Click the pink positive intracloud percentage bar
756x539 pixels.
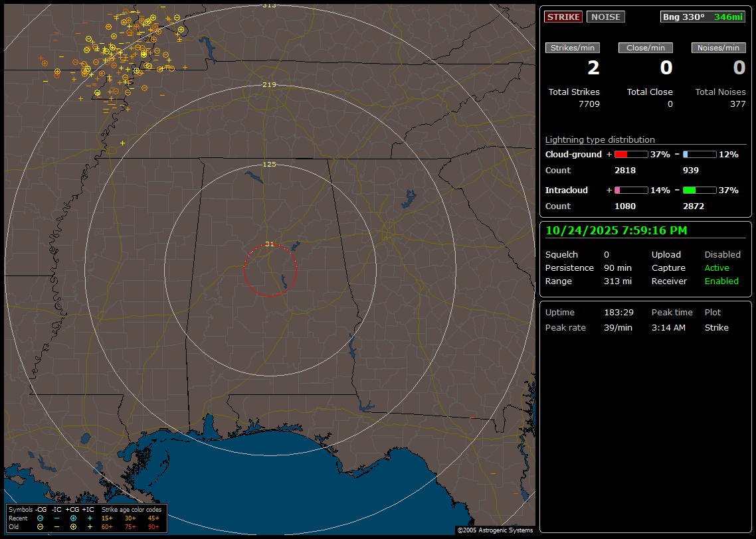630,191
